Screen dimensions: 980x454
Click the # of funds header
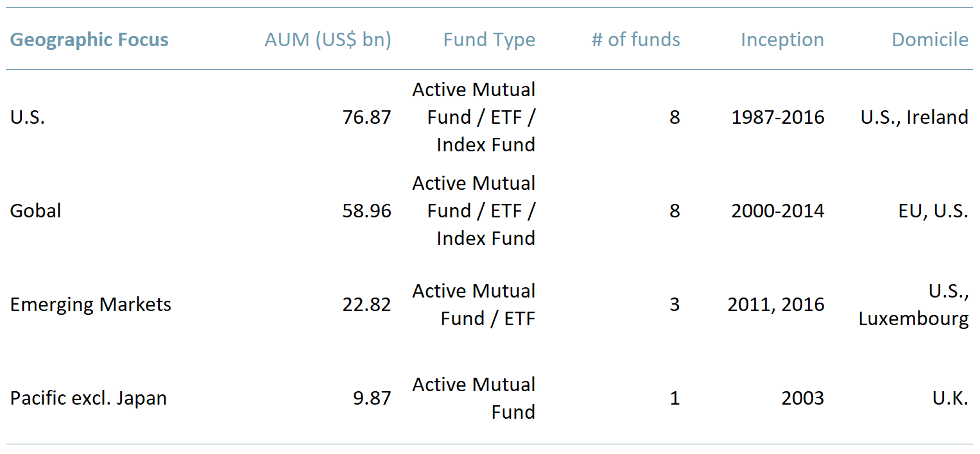(x=635, y=40)
